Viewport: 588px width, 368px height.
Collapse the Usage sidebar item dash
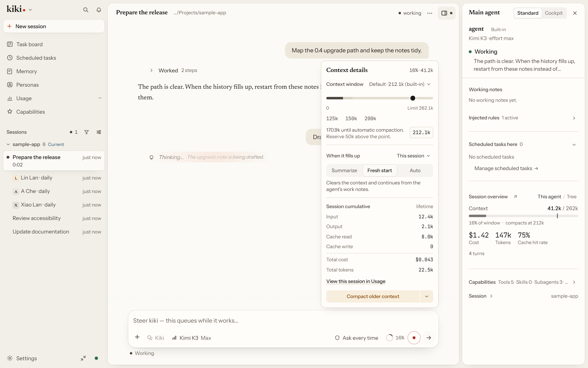tap(100, 98)
